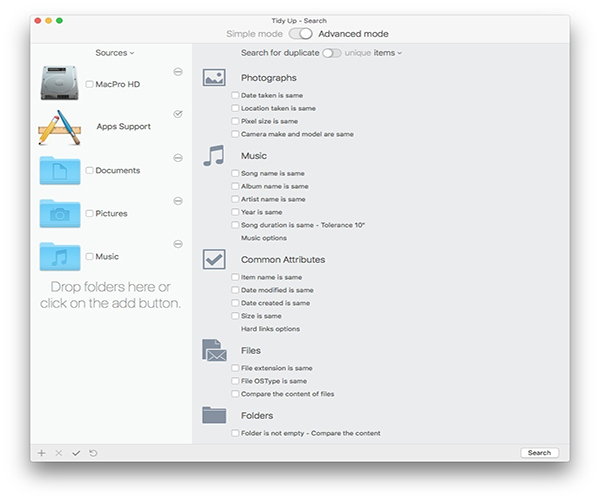The image size is (600, 500).
Task: Click the Folders section heading
Action: [x=257, y=415]
